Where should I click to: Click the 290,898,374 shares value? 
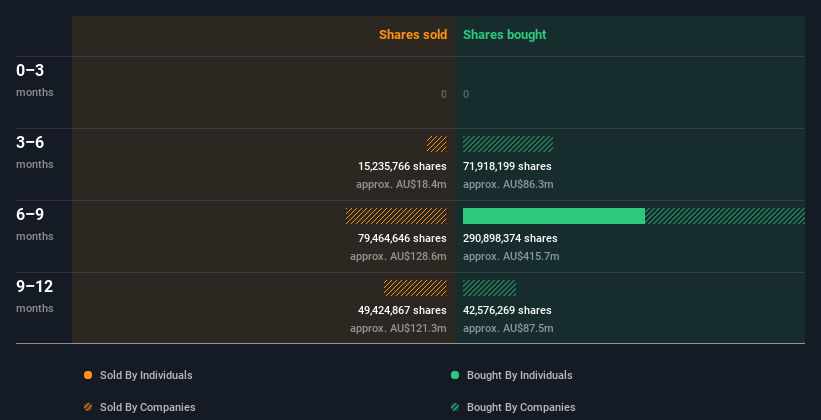tap(510, 238)
